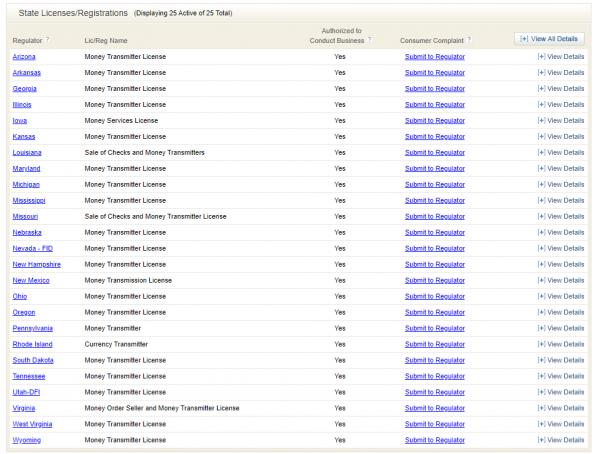
Task: Open the Pennsylvania regulator link
Action: point(33,328)
